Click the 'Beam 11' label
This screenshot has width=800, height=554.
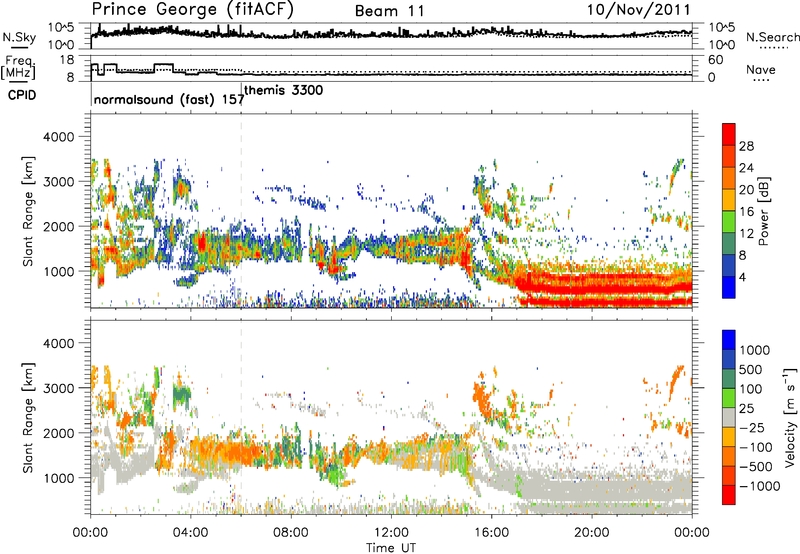pos(390,11)
